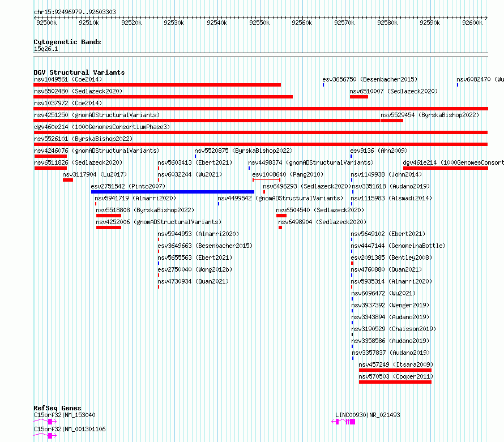Click nsv4252006 (gnomADStructuralVariants) label

point(159,222)
